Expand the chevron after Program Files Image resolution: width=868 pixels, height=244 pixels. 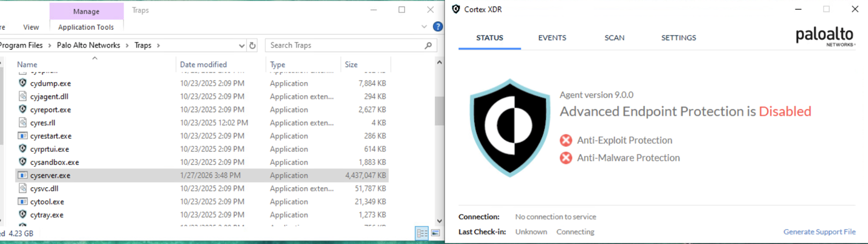coord(49,45)
